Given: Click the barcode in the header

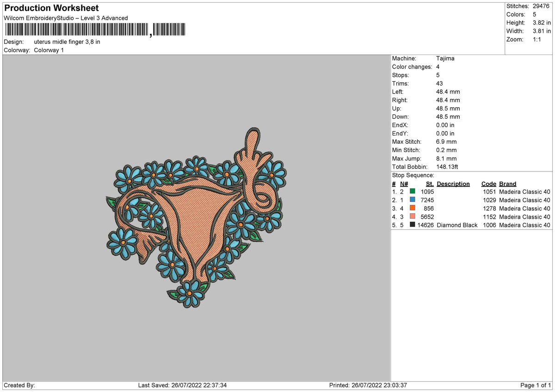Looking at the screenshot, I should (x=95, y=30).
